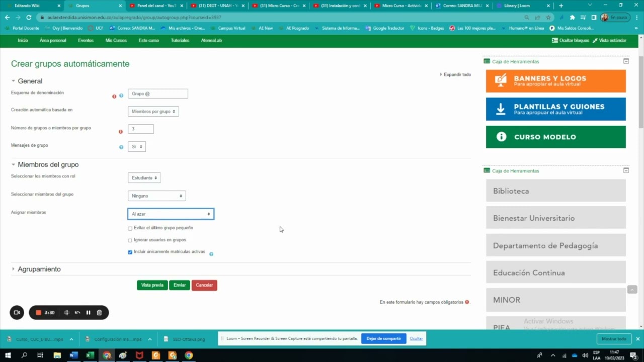
Task: Open the Loom drawing effects icon
Action: pos(66,313)
